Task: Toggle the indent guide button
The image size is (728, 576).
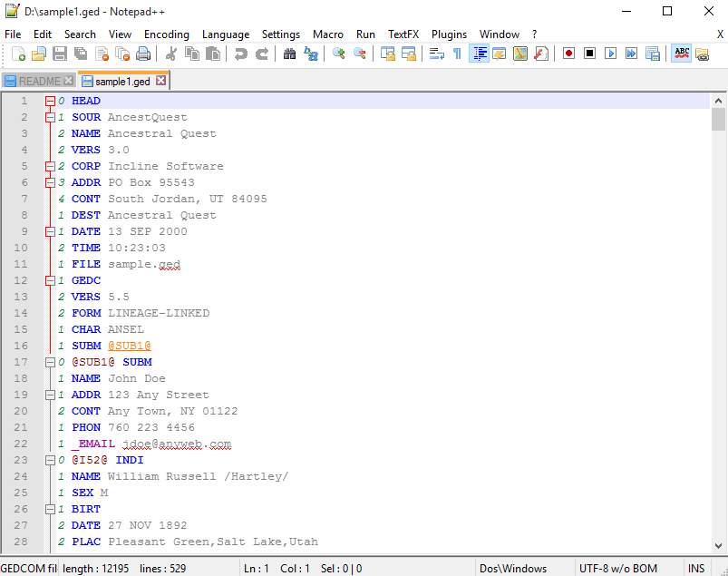Action: click(x=479, y=54)
